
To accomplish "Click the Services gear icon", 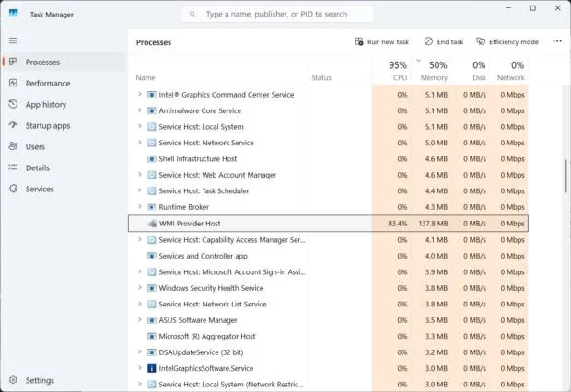I will 13,189.
